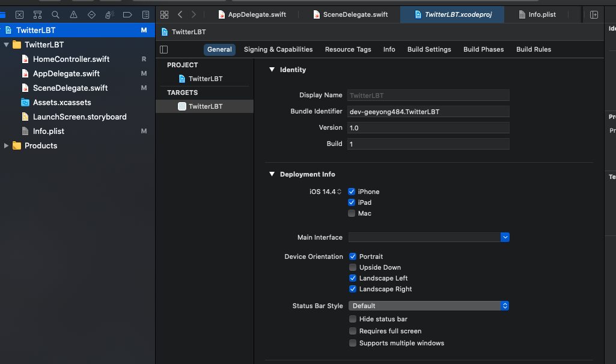Uncheck Landscape Right orientation
The height and width of the screenshot is (364, 616).
pos(353,289)
